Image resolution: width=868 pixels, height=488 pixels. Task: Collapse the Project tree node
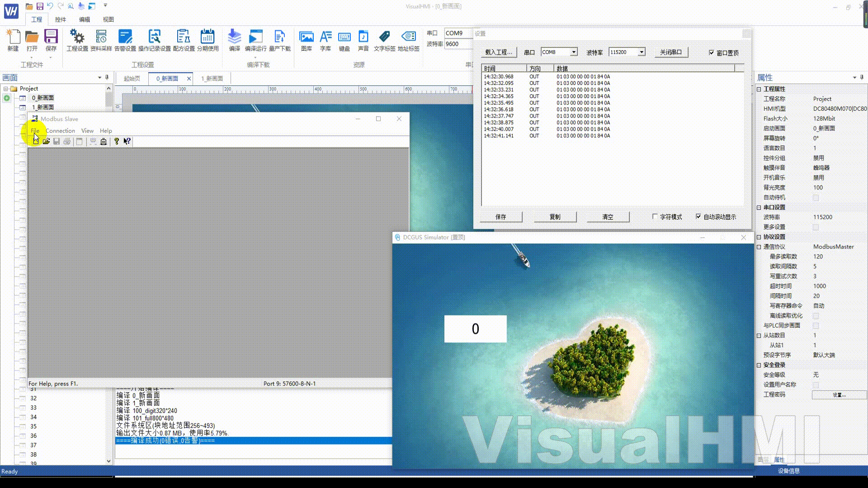[x=6, y=89]
